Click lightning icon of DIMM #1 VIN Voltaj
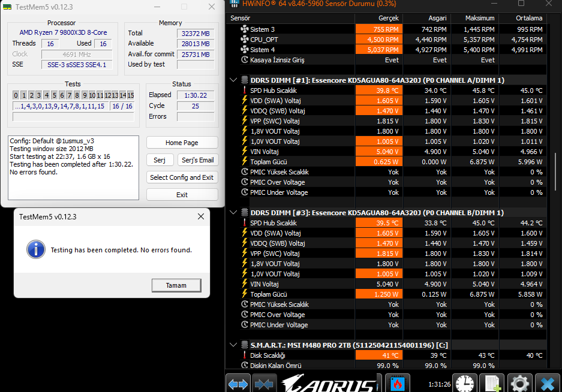This screenshot has width=562, height=392. [x=245, y=151]
